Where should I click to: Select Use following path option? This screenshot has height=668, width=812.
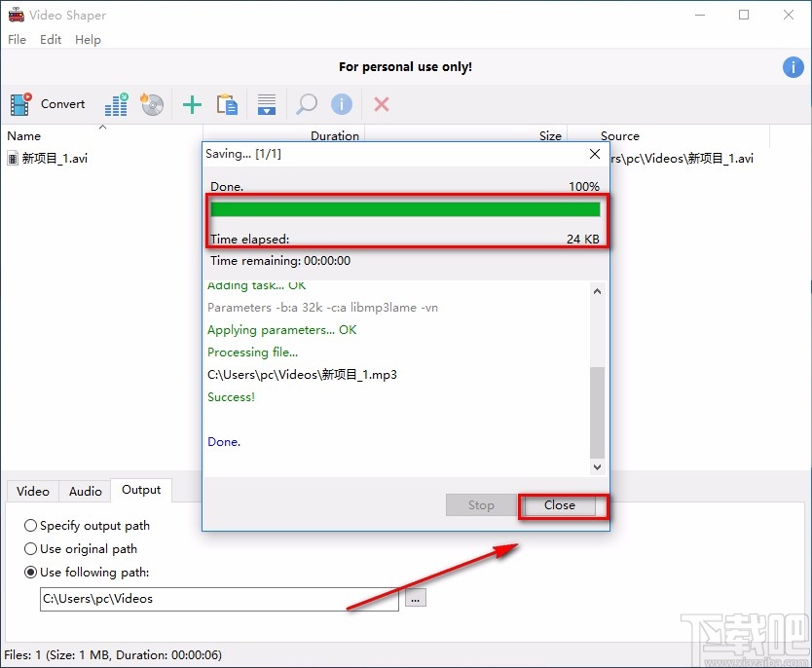click(87, 573)
